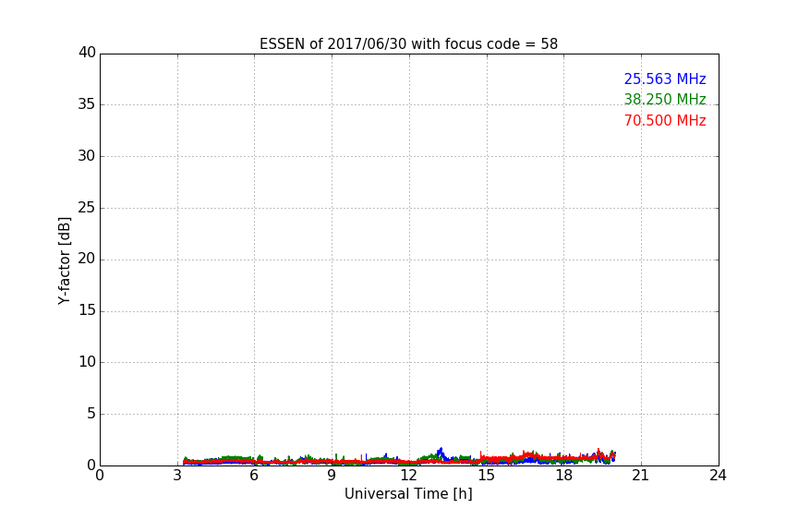798x532 pixels.
Task: Select the blue 25.563 MHz legend label
Action: (x=665, y=79)
